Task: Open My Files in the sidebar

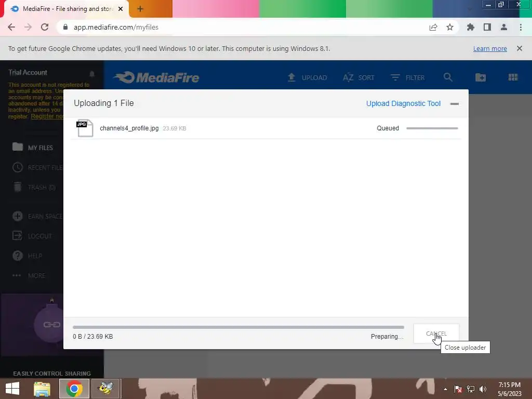Action: (33, 148)
